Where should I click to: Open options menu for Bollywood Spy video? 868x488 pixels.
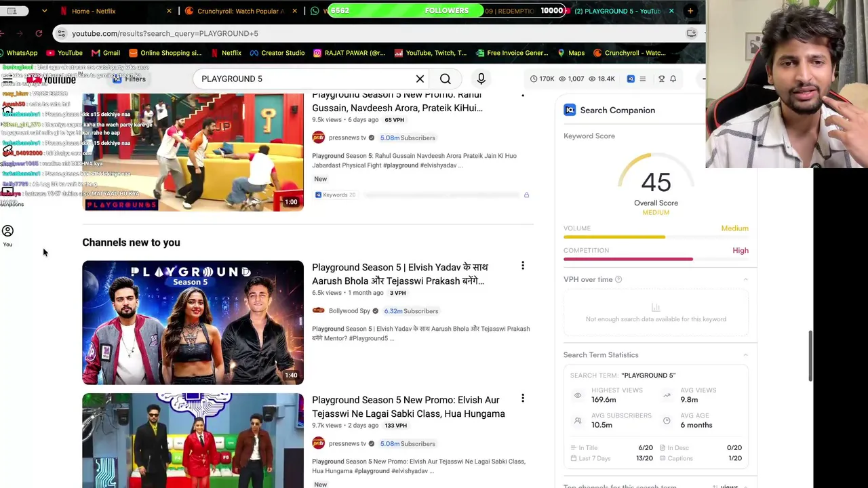(x=522, y=266)
